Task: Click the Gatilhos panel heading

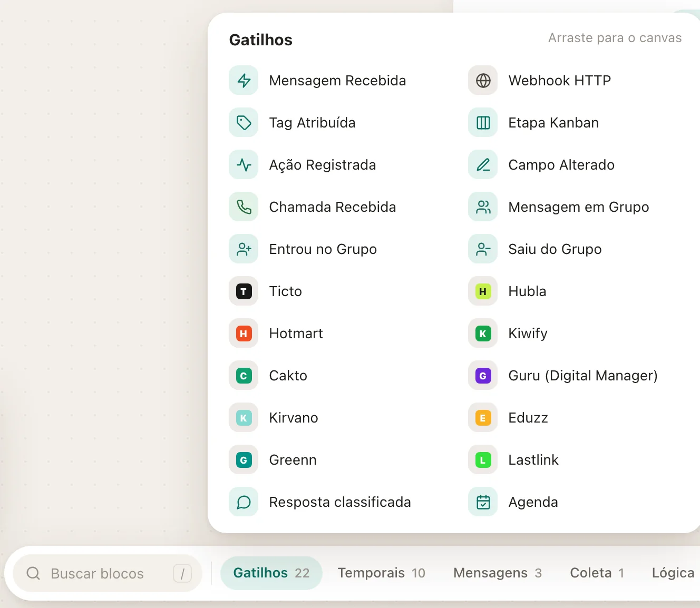Action: [x=260, y=40]
